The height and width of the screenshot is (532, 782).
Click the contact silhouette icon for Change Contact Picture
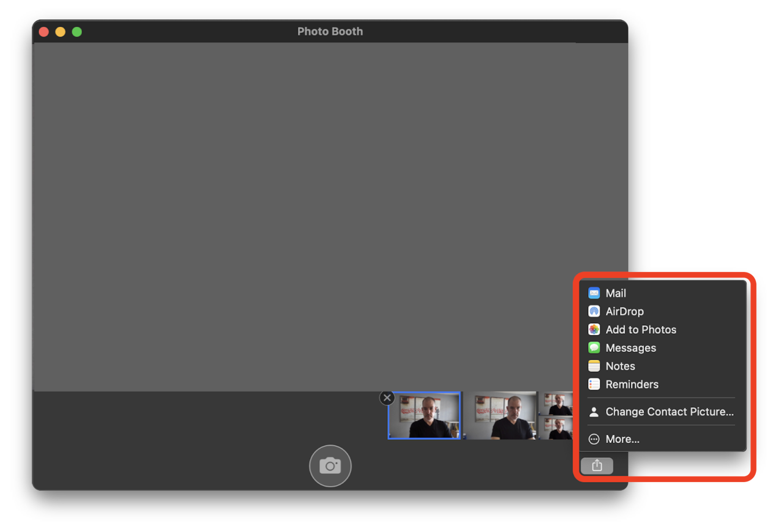pyautogui.click(x=594, y=411)
